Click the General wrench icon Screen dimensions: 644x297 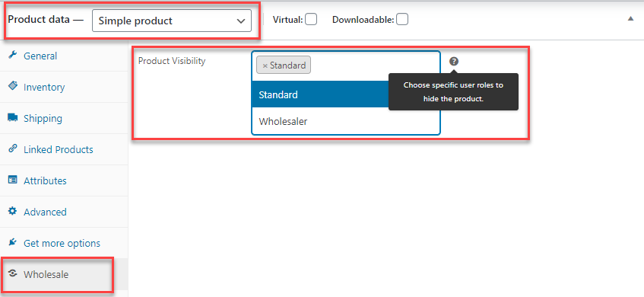(x=13, y=55)
